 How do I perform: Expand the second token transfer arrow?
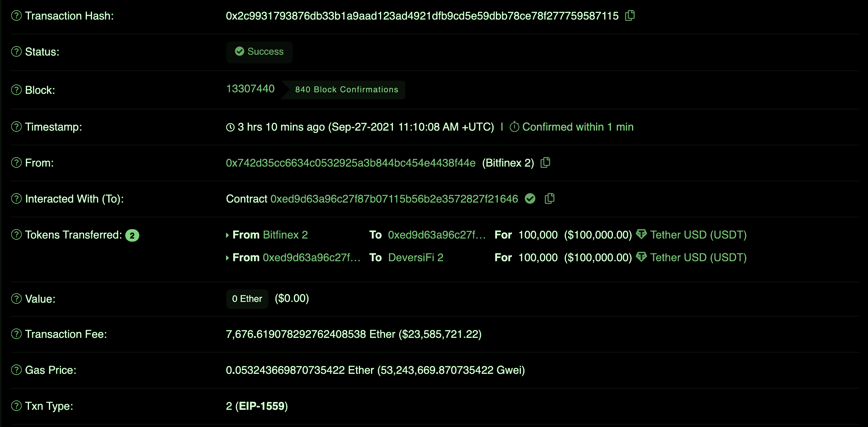(229, 257)
